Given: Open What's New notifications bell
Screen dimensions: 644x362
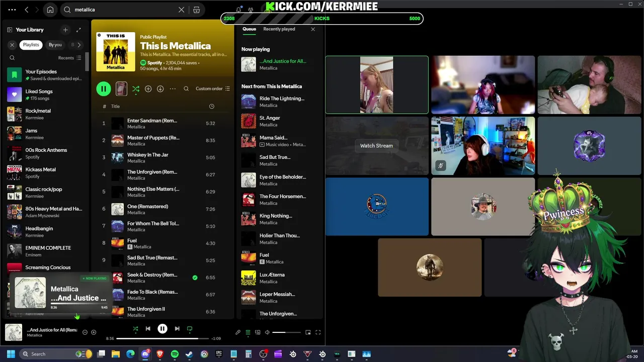Looking at the screenshot, I should click(x=238, y=10).
